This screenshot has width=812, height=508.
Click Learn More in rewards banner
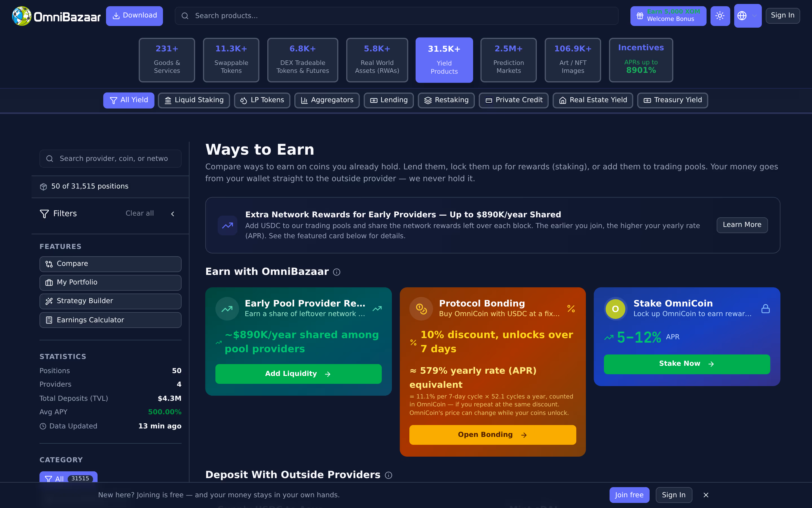tap(742, 225)
